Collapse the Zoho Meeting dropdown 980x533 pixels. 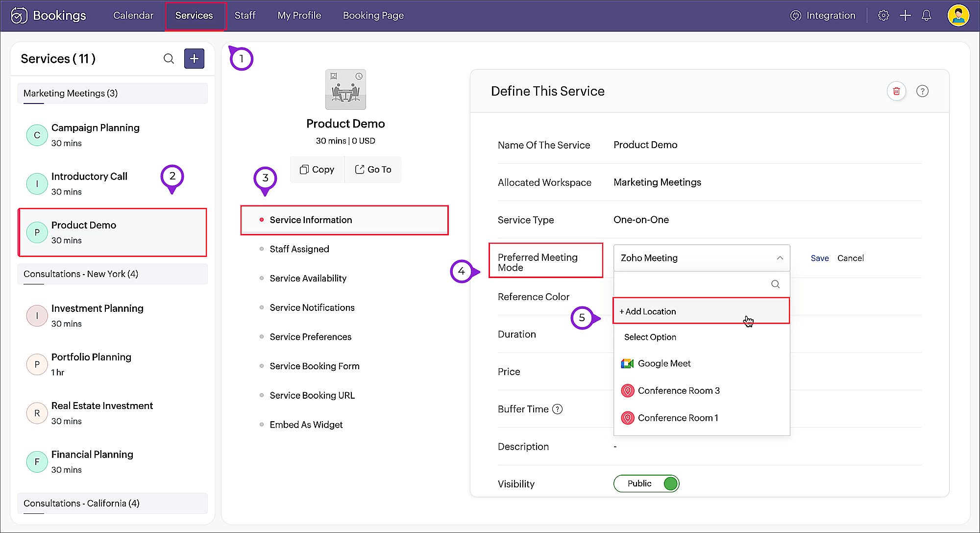[780, 258]
